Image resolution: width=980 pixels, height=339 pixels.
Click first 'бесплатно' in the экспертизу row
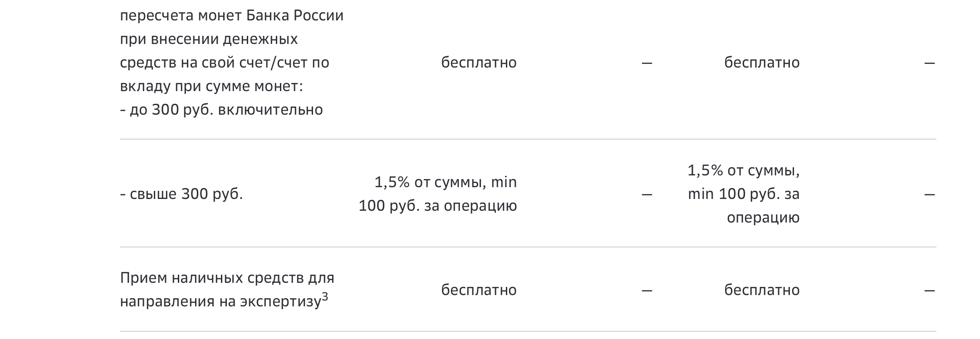click(479, 290)
